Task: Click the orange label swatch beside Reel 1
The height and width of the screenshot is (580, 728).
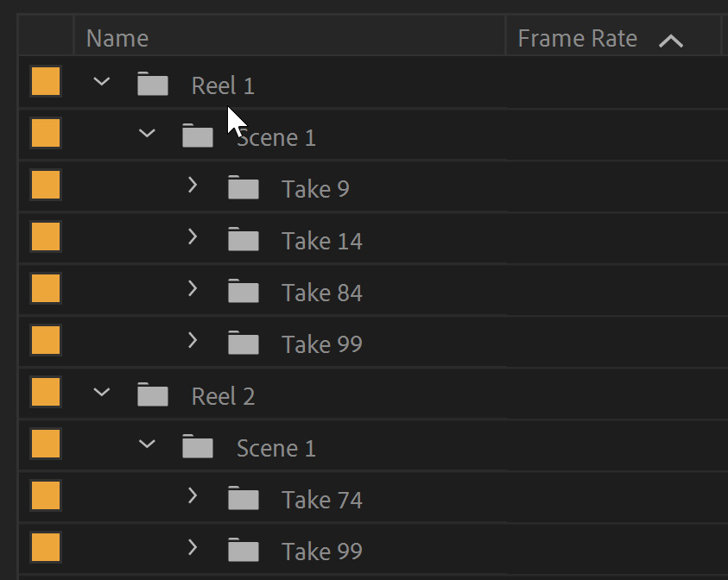Action: (45, 81)
